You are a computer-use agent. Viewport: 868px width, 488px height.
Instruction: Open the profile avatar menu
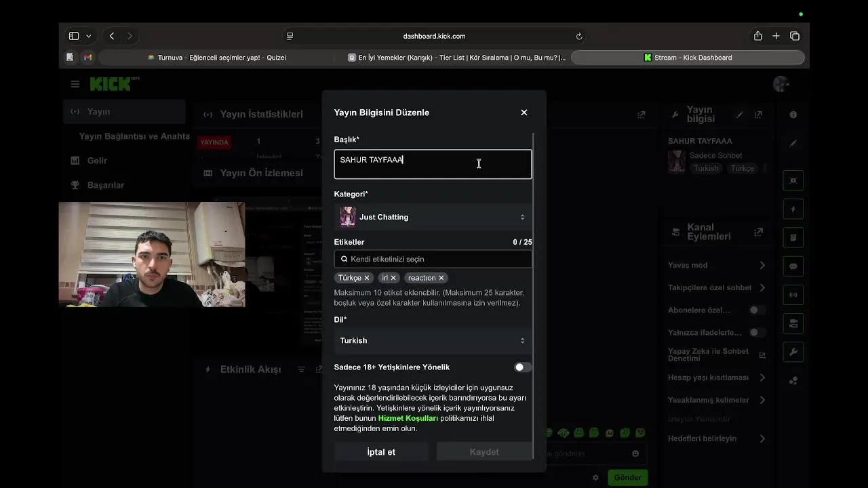pos(781,84)
